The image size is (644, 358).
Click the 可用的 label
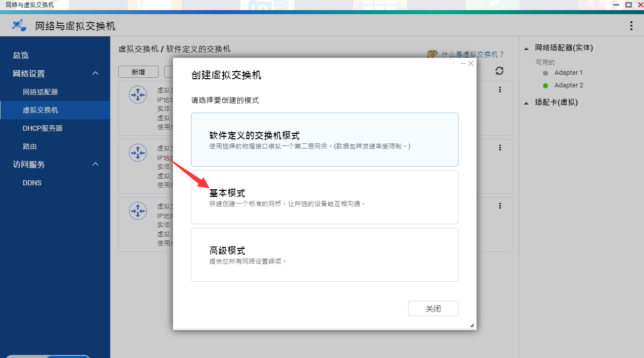click(x=545, y=63)
